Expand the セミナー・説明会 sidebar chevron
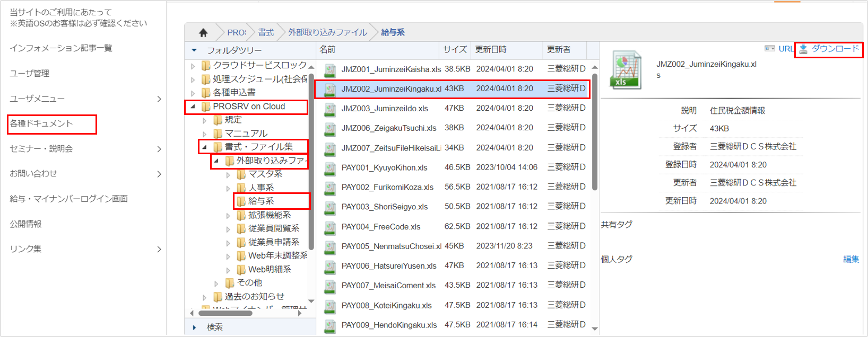The image size is (868, 337). pos(159,149)
